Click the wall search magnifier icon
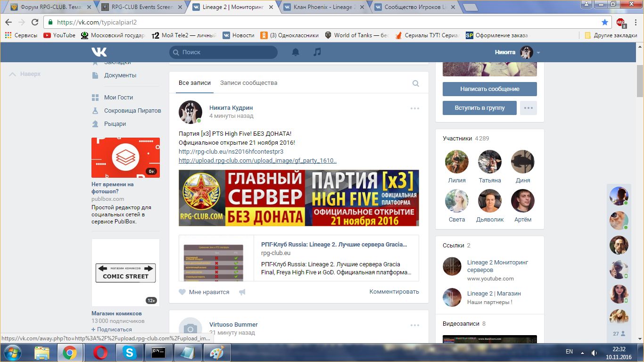 pos(415,83)
